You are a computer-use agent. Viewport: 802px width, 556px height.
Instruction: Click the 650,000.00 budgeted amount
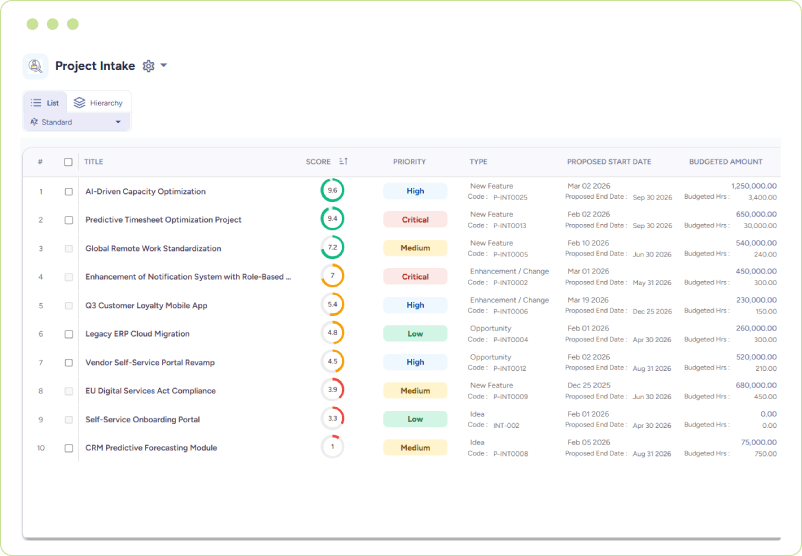pyautogui.click(x=756, y=214)
